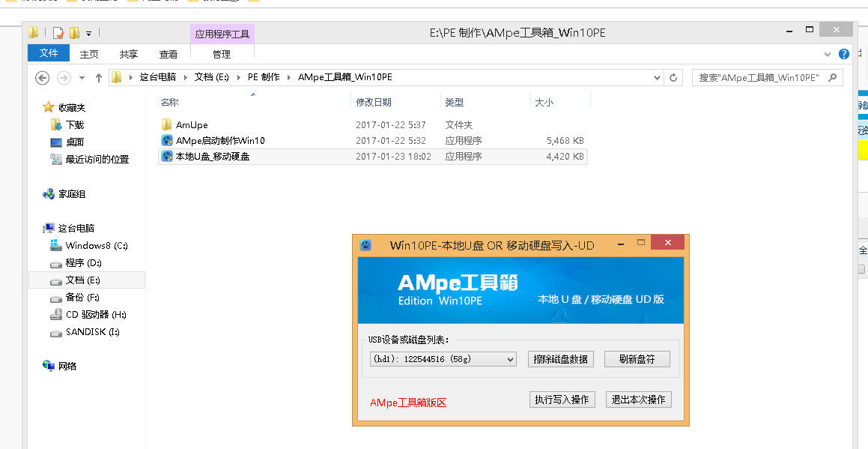868x449 pixels.
Task: Open 程序 (D:) drive
Action: [x=84, y=263]
